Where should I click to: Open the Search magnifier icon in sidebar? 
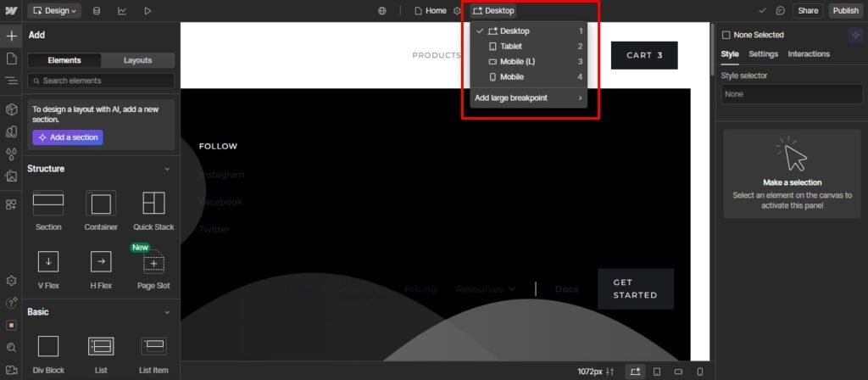pyautogui.click(x=11, y=347)
